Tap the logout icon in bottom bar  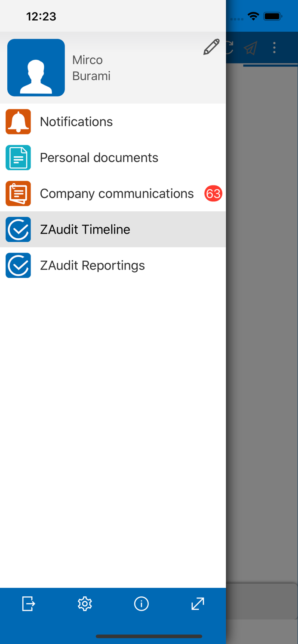(28, 604)
